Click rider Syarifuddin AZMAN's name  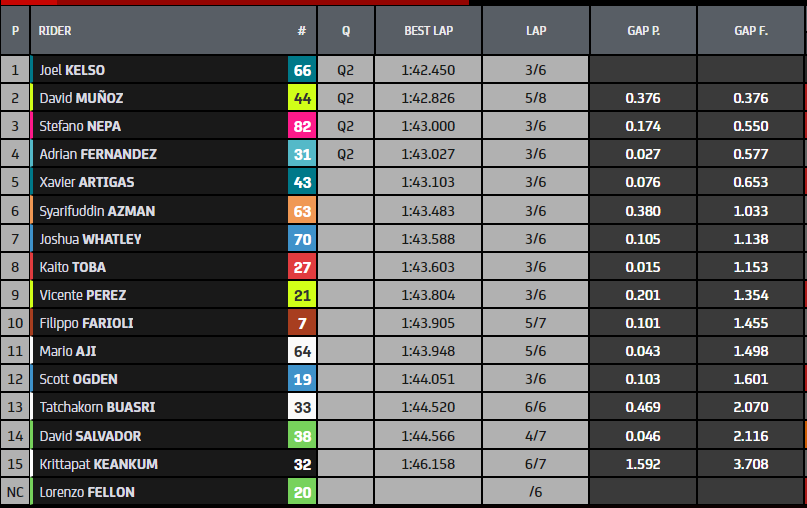97,211
